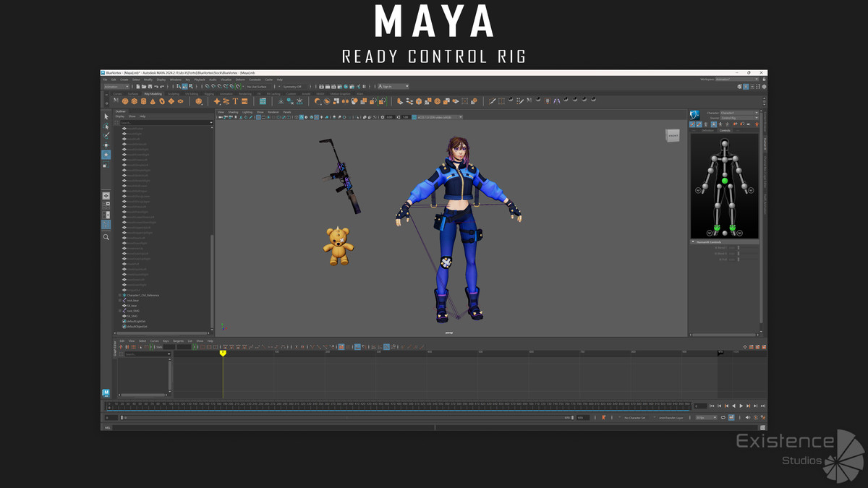The width and height of the screenshot is (868, 488).
Task: Select the polygon Sphere tool on the Poly Modeling shelf
Action: (x=125, y=101)
